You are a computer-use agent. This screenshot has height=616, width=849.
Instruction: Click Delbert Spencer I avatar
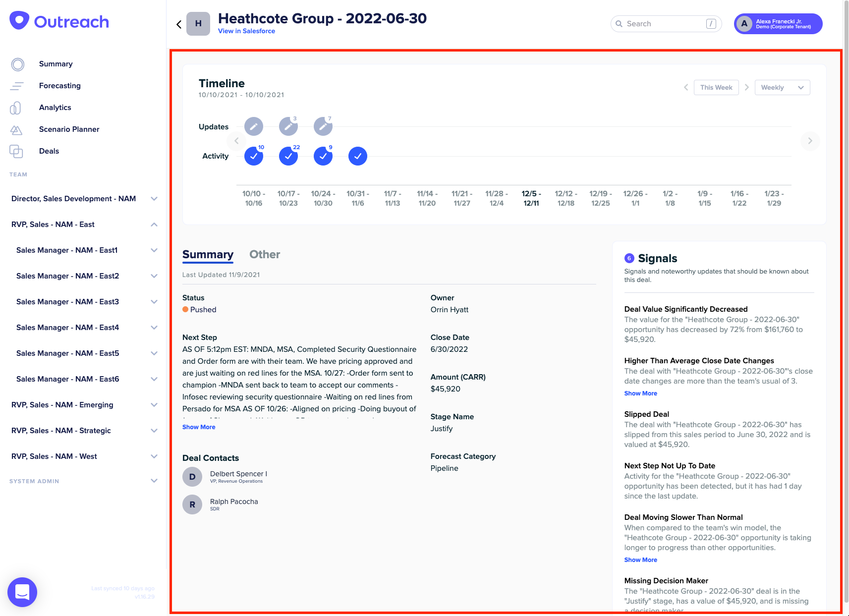coord(192,477)
